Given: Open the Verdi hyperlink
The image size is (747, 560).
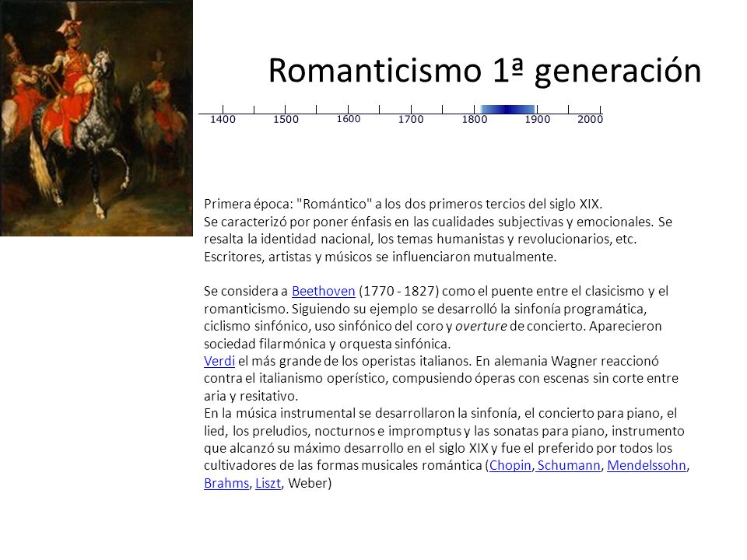Looking at the screenshot, I should tap(219, 361).
